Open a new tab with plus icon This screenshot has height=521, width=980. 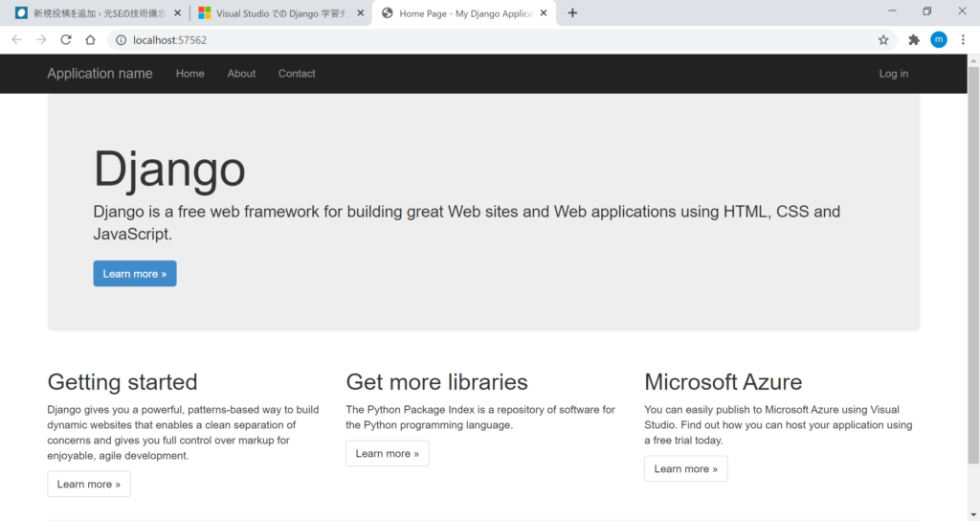click(x=572, y=13)
